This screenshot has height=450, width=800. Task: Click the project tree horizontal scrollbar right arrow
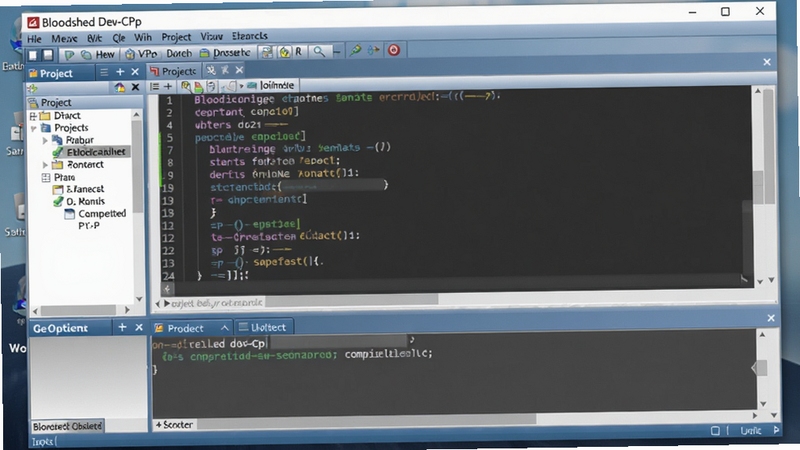127,310
